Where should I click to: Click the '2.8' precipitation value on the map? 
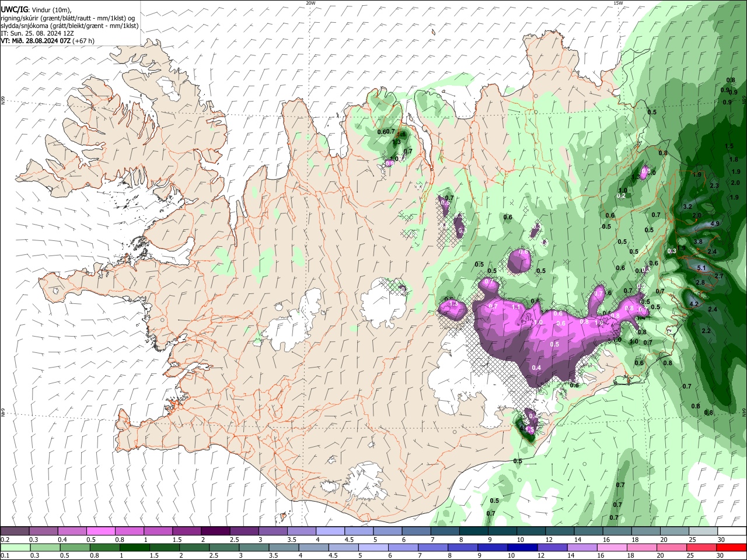click(700, 283)
